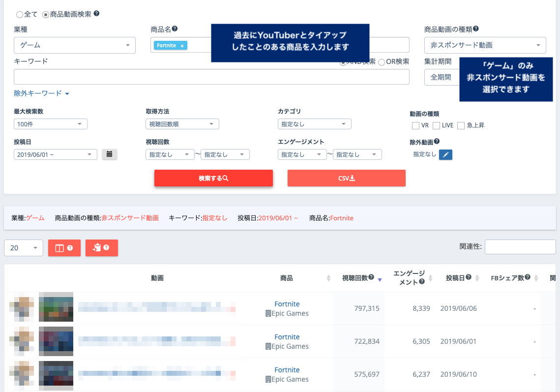Click the 2019/06/06 posting date cell

click(x=459, y=308)
